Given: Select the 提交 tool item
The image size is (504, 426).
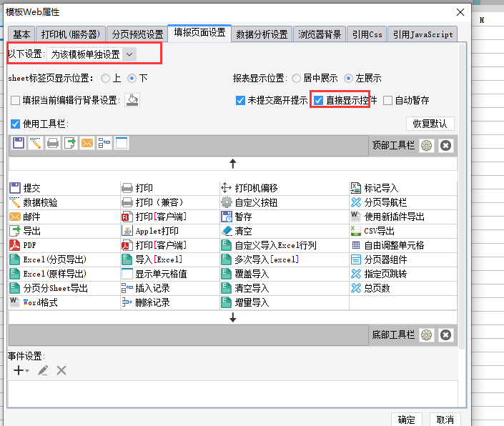Looking at the screenshot, I should 64,188.
